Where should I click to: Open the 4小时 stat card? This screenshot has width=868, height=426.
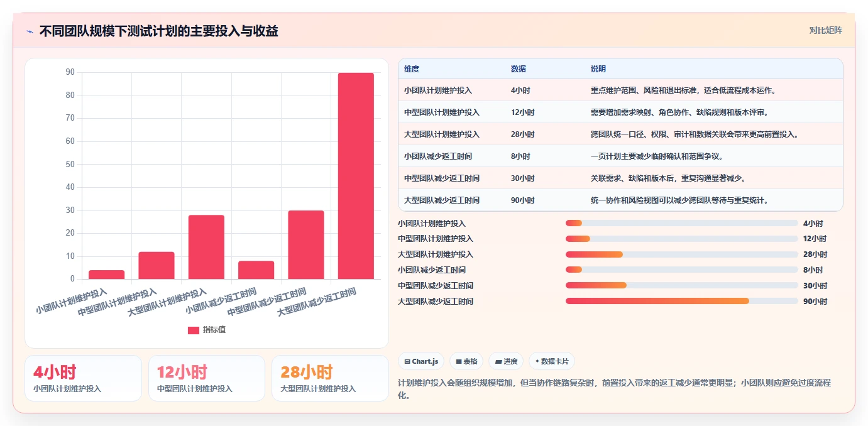pos(83,378)
